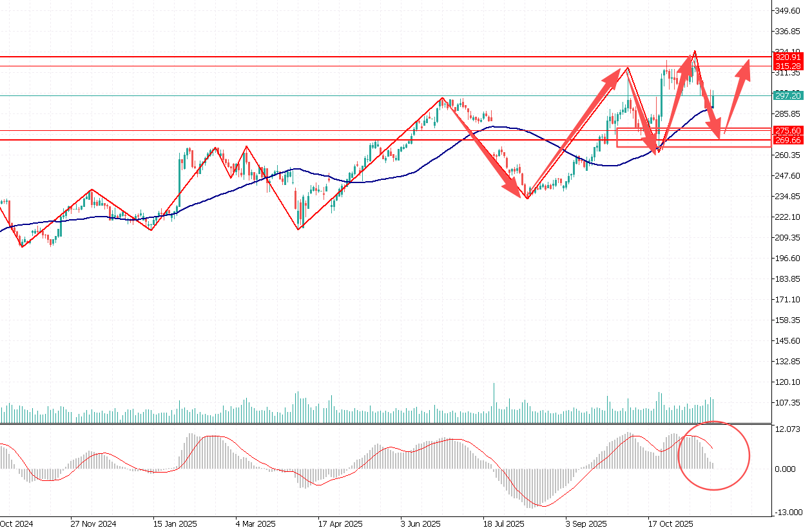
Task: Click the 269.66 red price level label
Action: point(788,140)
